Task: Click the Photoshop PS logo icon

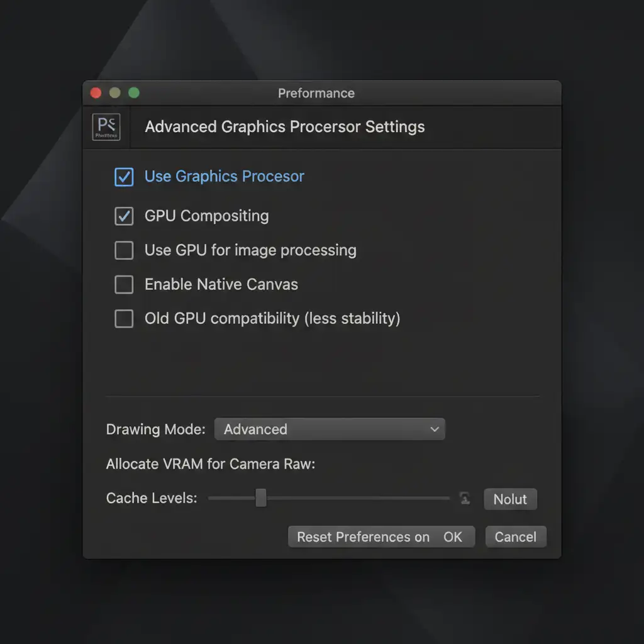Action: [106, 126]
